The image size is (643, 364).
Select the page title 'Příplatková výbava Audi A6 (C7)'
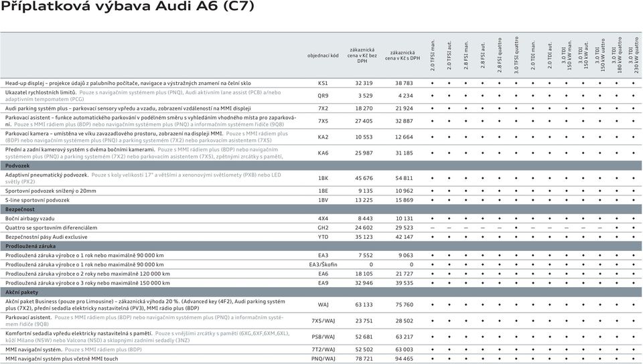[x=127, y=7]
